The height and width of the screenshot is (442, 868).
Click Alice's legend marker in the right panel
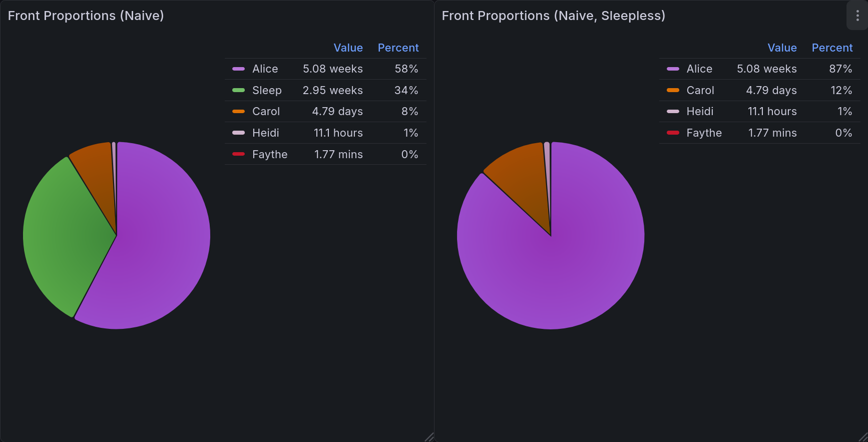pos(672,69)
